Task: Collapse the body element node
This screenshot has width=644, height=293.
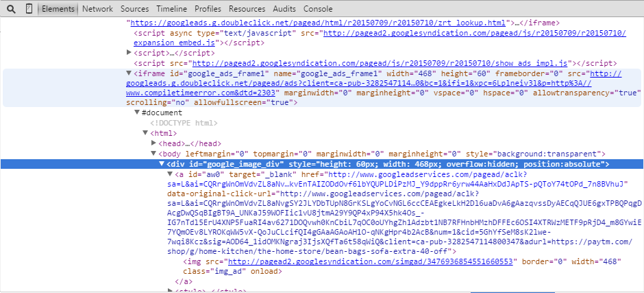Action: pyautogui.click(x=153, y=154)
